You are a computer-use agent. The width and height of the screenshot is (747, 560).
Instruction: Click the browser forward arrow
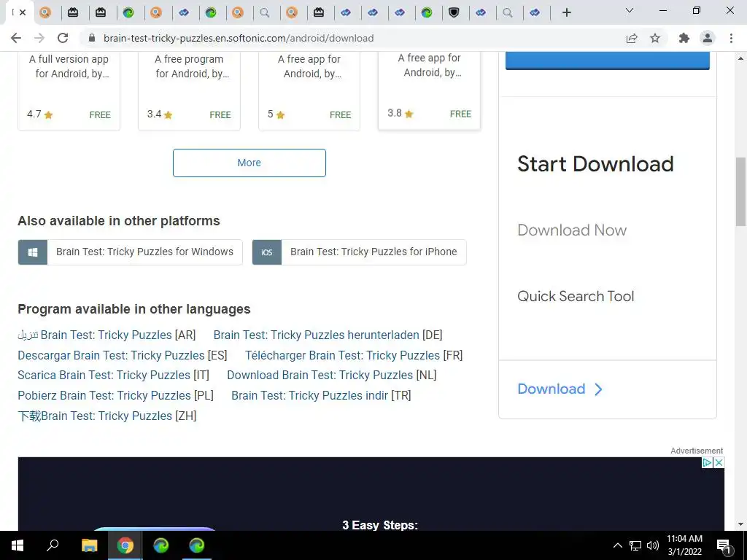tap(39, 38)
